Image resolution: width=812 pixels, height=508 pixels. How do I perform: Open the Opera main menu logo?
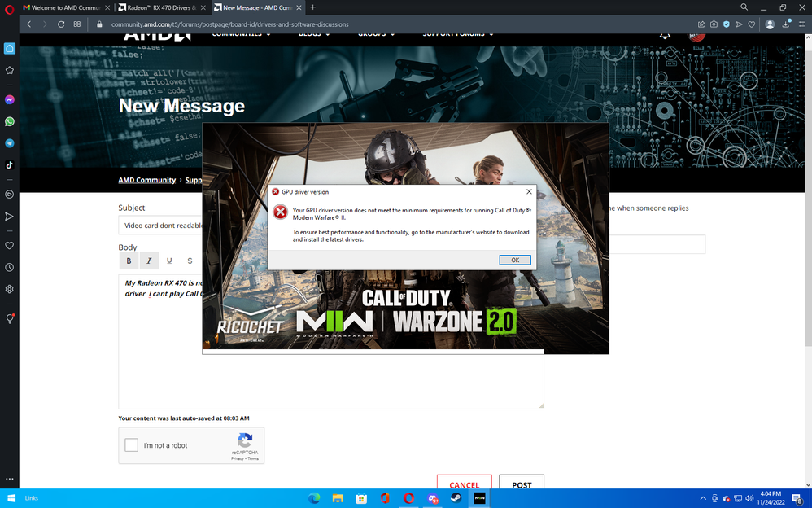click(9, 9)
